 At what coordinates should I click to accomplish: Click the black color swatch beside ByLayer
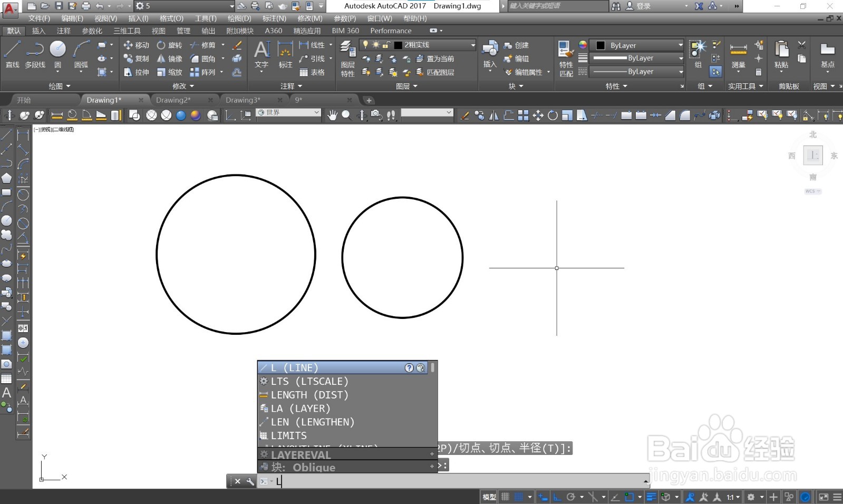(x=600, y=45)
